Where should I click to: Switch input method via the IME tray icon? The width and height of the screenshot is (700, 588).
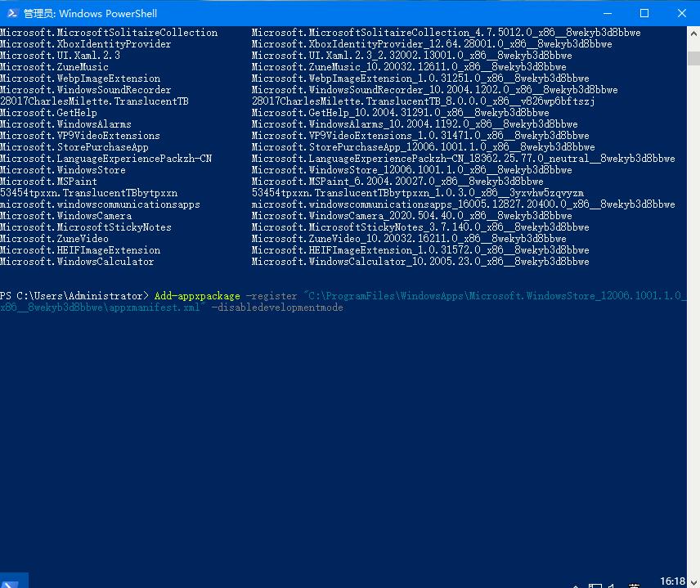[x=634, y=586]
